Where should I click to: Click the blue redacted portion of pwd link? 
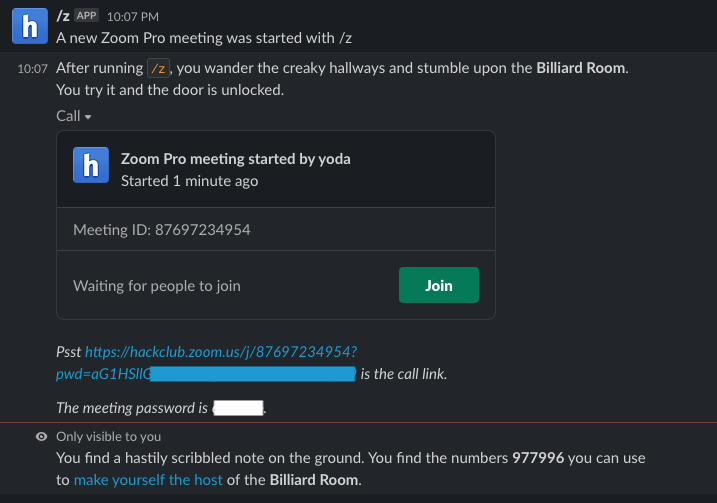(252, 374)
